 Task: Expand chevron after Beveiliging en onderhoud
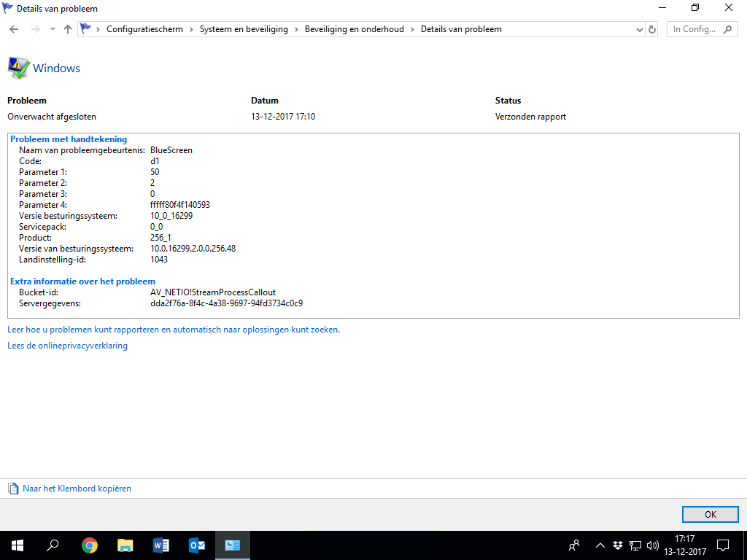[413, 29]
